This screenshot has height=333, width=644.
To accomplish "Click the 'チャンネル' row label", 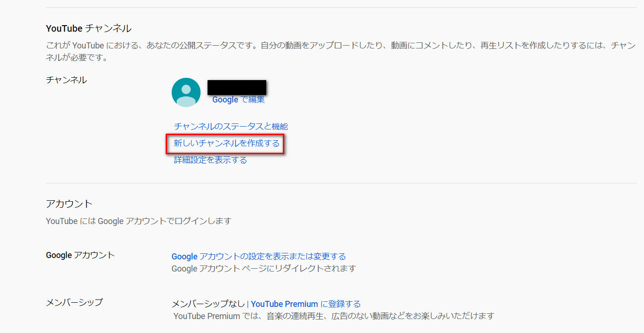I will pyautogui.click(x=66, y=80).
